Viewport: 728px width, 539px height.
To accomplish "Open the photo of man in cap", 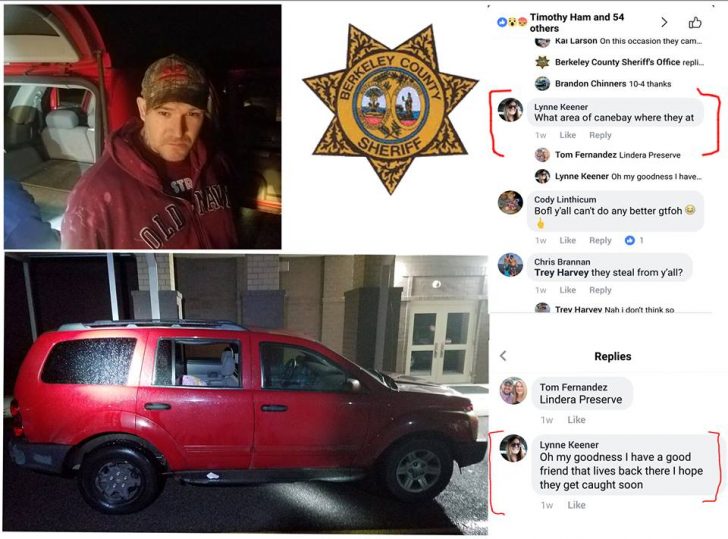I will pyautogui.click(x=143, y=127).
